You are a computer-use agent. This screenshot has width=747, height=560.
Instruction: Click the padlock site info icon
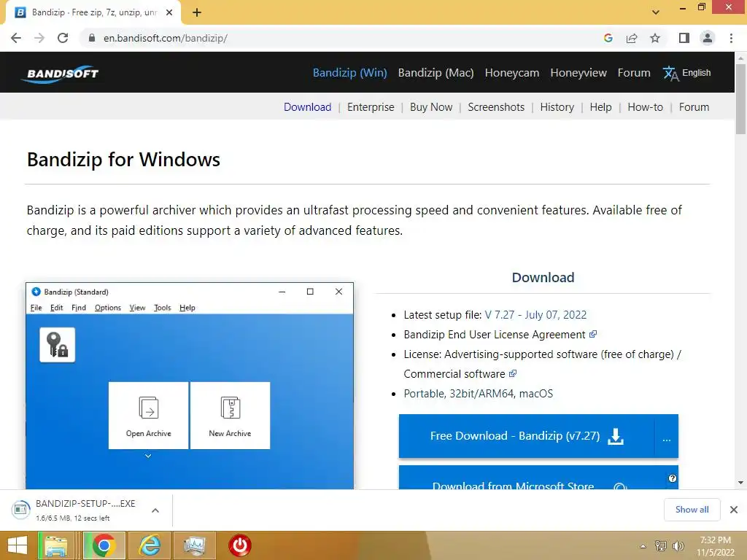(92, 38)
